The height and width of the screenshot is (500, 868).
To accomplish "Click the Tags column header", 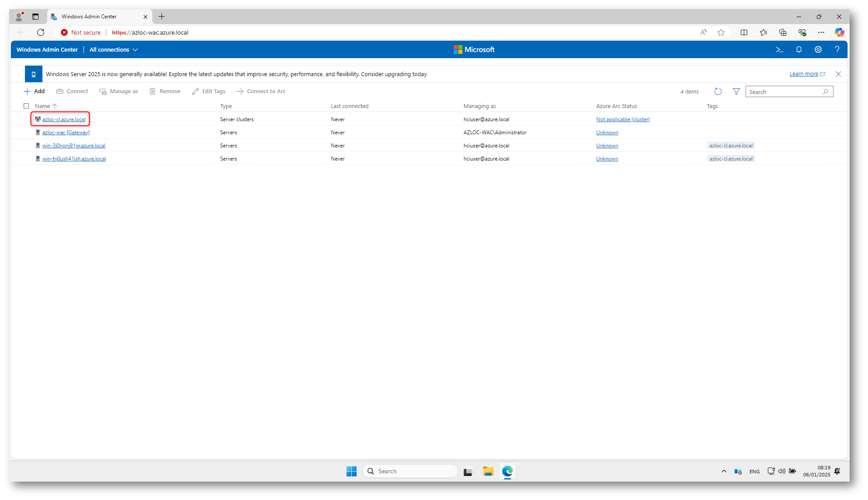I will pyautogui.click(x=712, y=106).
